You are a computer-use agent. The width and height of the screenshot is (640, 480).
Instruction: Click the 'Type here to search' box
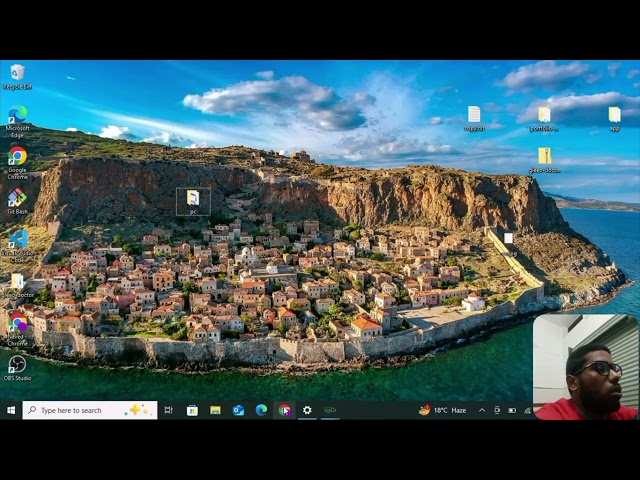pyautogui.click(x=90, y=410)
